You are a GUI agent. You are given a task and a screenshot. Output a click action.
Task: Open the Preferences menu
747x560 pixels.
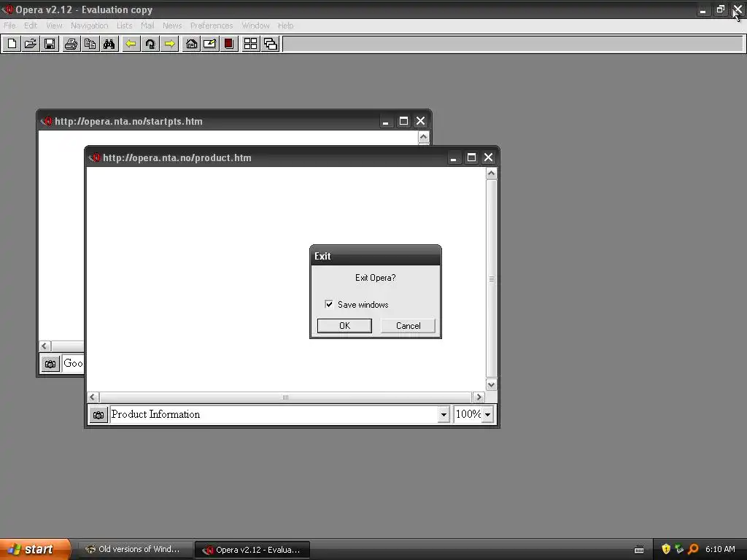[x=212, y=26]
